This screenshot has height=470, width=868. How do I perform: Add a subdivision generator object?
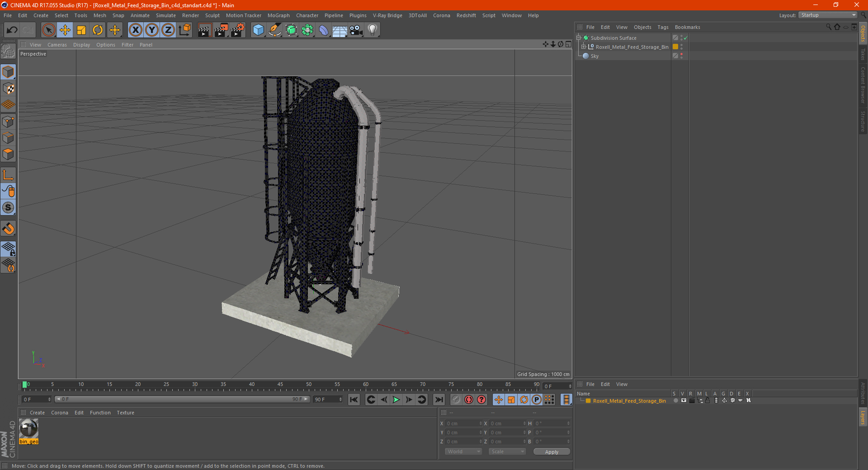[291, 30]
